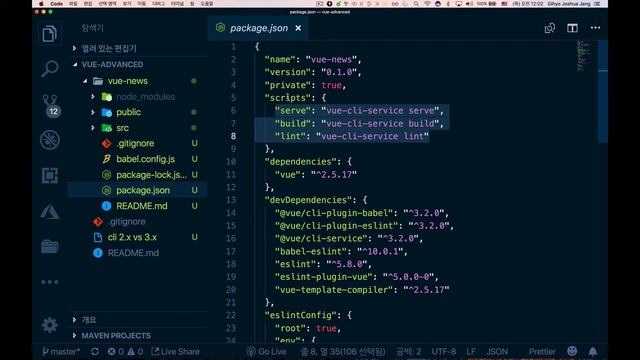Expand the MAVEN PROJECTS section
Screen dimensions: 640x360
[x=138, y=336]
